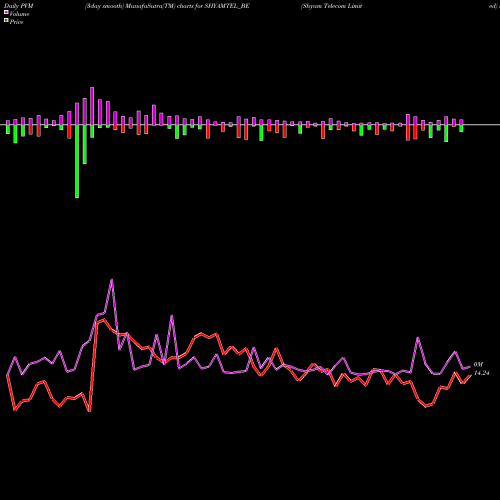Click the "Daily PVM" heading text

pyautogui.click(x=19, y=6)
